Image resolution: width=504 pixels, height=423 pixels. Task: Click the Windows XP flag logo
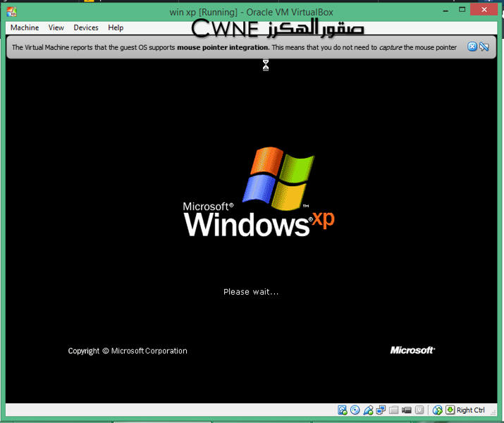pyautogui.click(x=278, y=178)
